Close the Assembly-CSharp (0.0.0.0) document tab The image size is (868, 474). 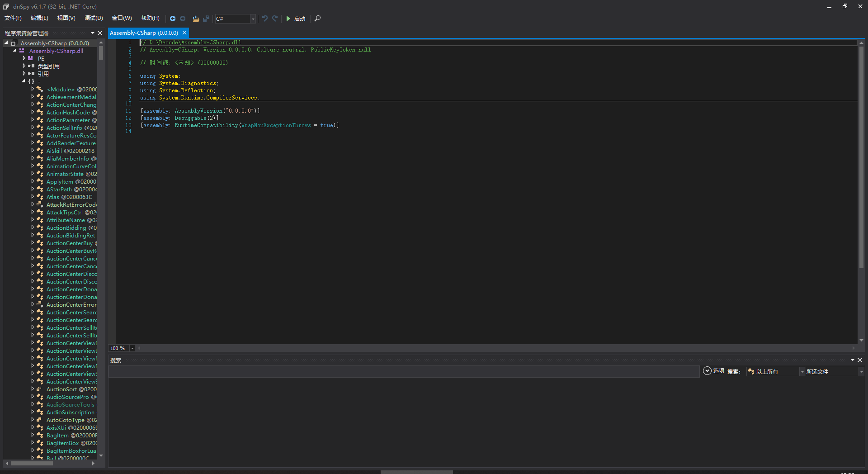[x=184, y=33]
